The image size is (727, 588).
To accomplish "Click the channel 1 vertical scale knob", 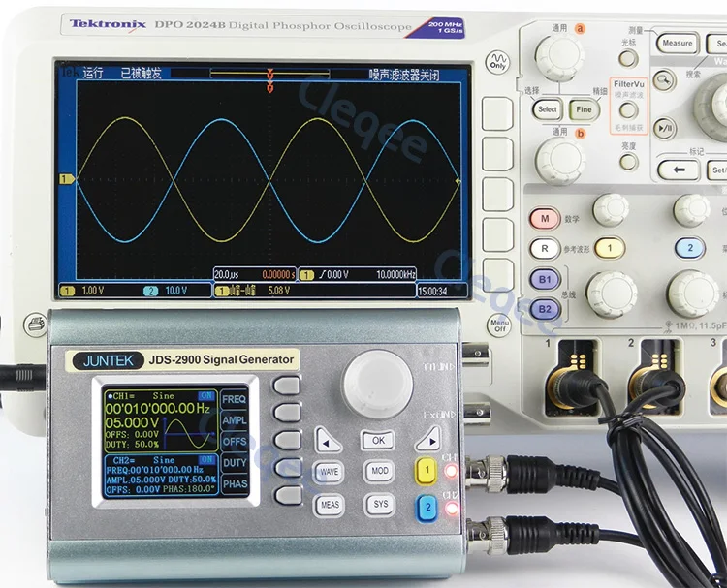I will [x=612, y=294].
